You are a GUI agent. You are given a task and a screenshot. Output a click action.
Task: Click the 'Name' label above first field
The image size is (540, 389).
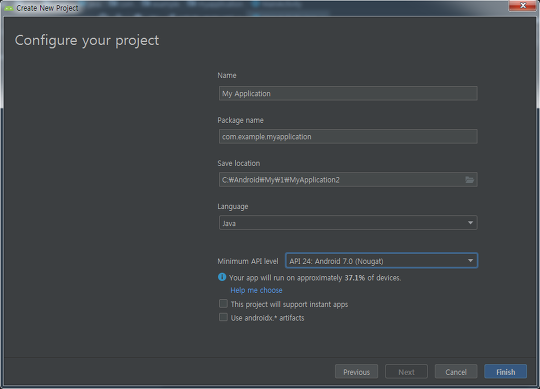pos(227,75)
